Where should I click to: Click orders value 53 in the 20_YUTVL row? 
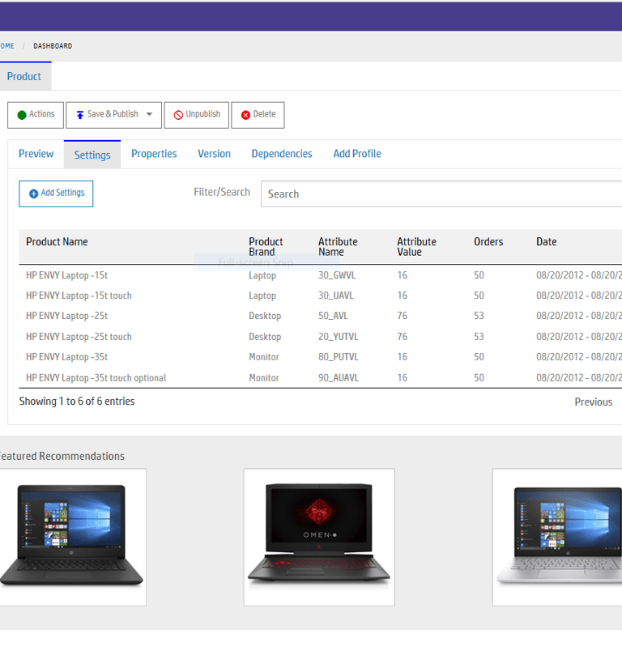479,337
